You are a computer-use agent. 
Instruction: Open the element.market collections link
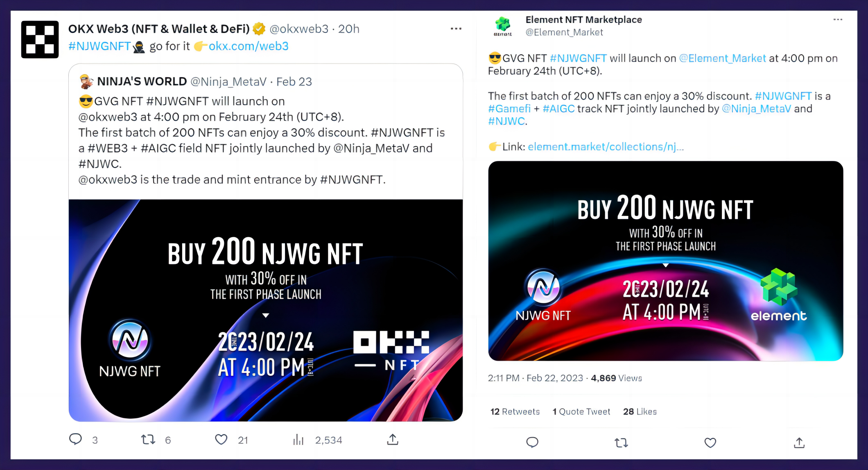(x=606, y=147)
